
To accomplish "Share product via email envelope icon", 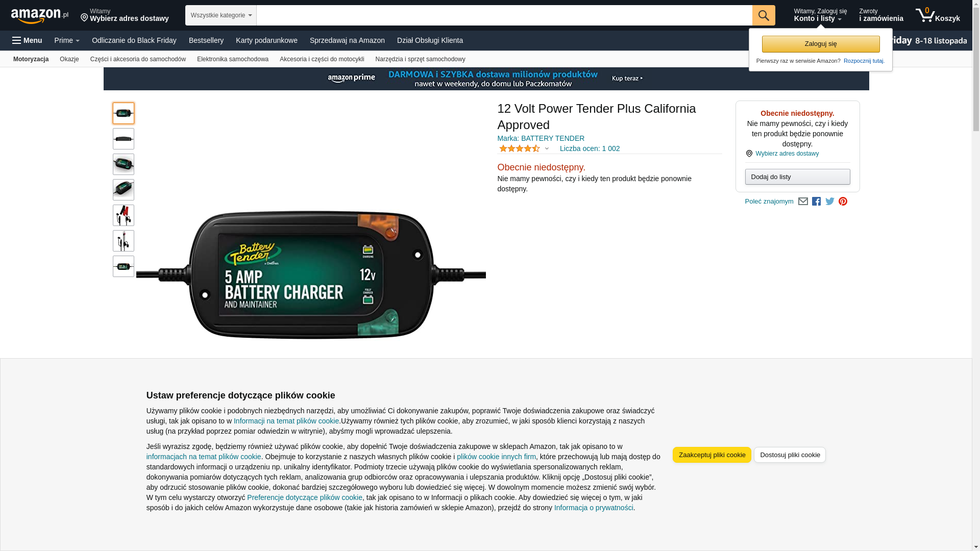I will (x=803, y=202).
